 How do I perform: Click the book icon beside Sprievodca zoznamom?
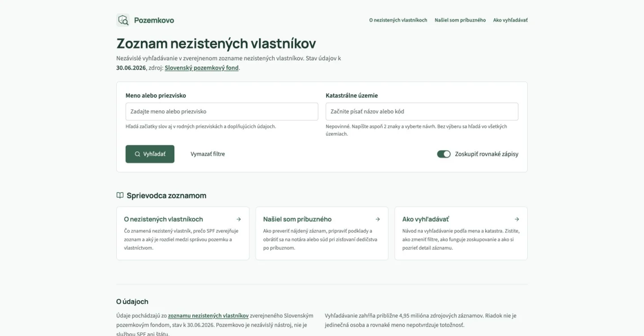(x=120, y=195)
